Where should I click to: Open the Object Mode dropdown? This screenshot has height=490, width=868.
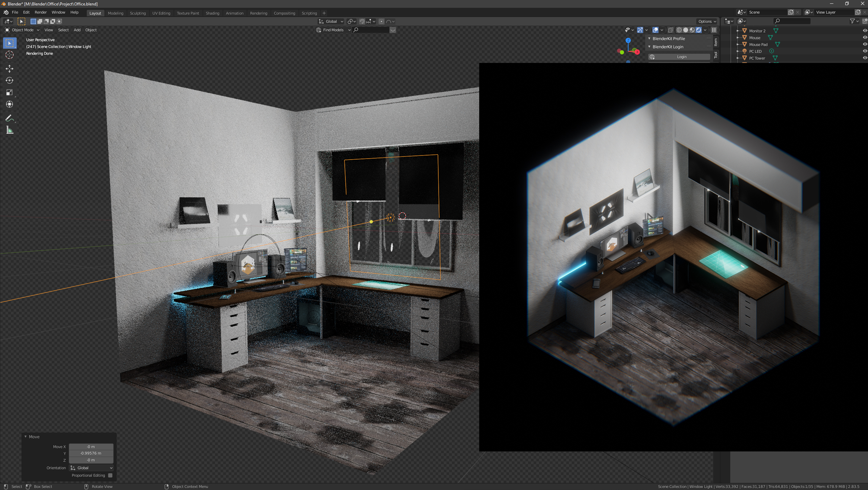[x=22, y=30]
